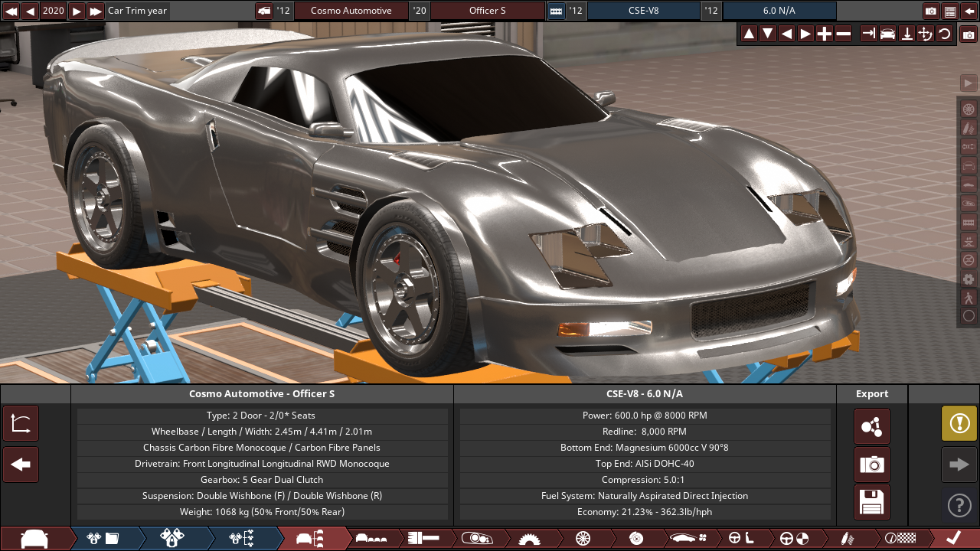The width and height of the screenshot is (980, 551).
Task: Increase the car trim year by one
Action: 77,11
